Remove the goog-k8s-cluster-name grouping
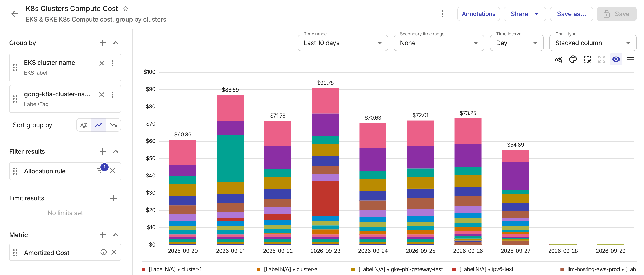 point(102,95)
